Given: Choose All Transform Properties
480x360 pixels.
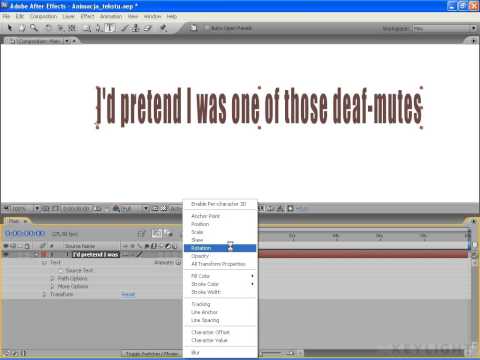Looking at the screenshot, I should pyautogui.click(x=220, y=264).
